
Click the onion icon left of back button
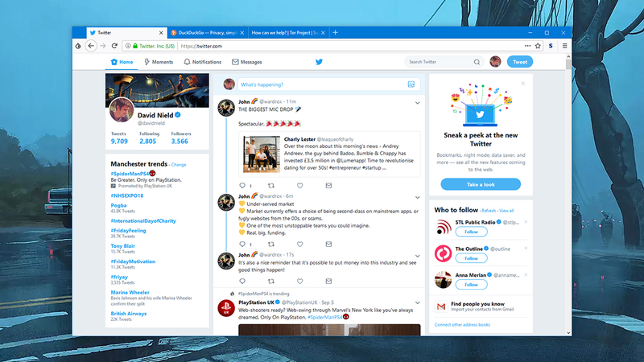78,46
